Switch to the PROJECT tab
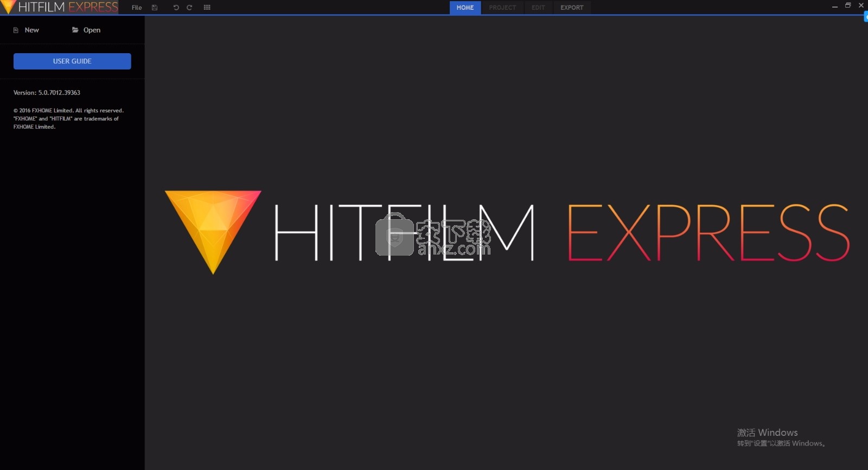Viewport: 868px width, 470px height. coord(502,8)
